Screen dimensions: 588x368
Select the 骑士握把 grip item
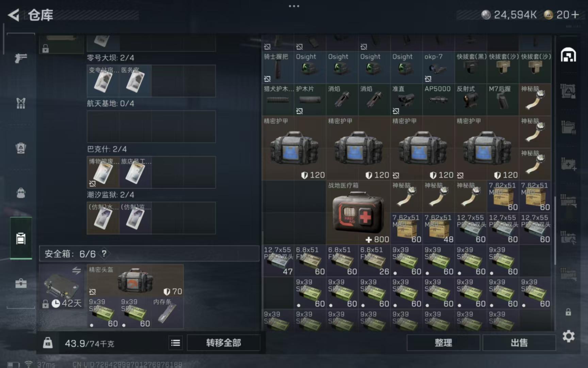coord(278,67)
